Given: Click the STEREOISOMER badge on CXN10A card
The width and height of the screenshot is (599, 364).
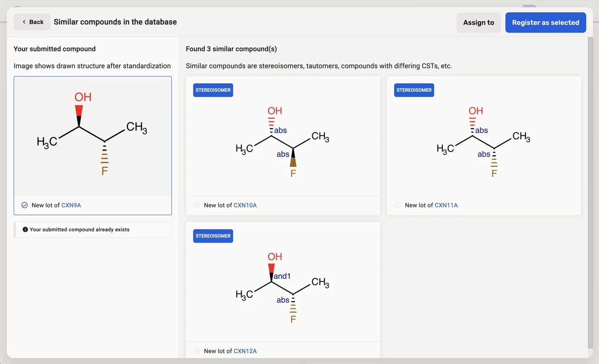Looking at the screenshot, I should [213, 90].
